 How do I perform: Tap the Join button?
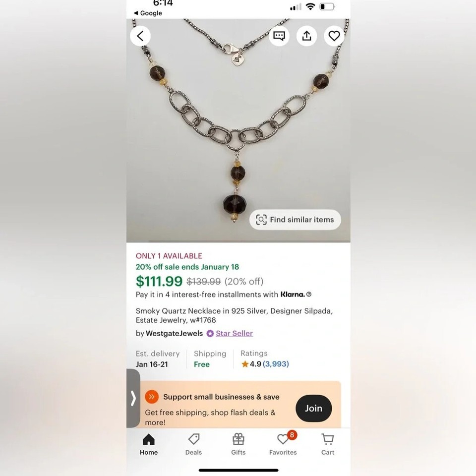(x=313, y=408)
